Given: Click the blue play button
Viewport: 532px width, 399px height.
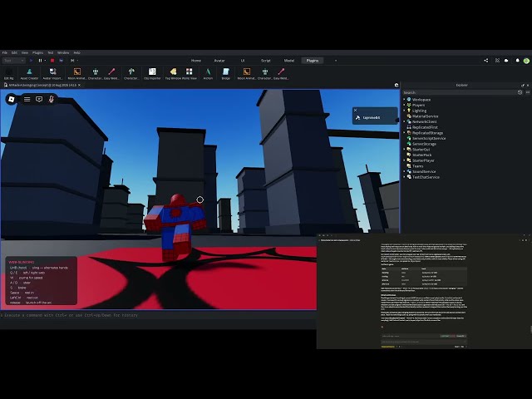Looking at the screenshot, I should (32, 61).
